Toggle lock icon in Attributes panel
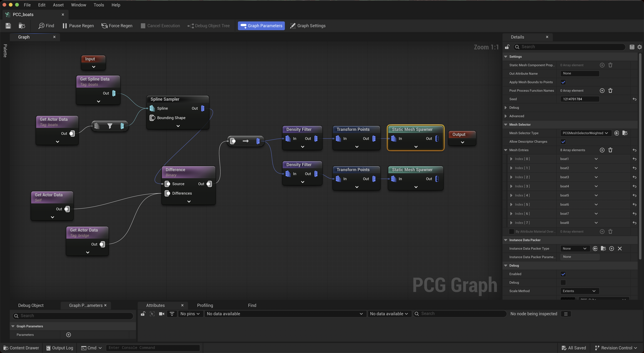 pyautogui.click(x=143, y=314)
